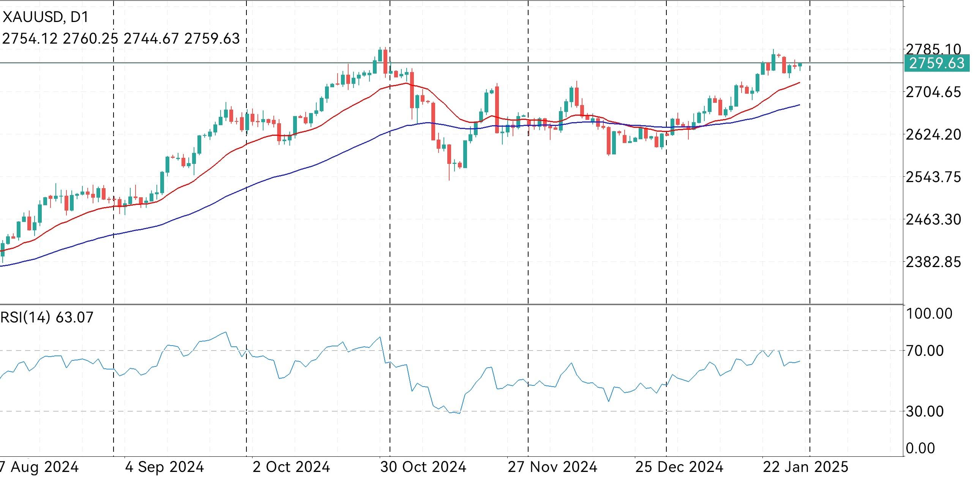Click the current price label 2759.63
This screenshot has width=980, height=478.
coord(936,63)
